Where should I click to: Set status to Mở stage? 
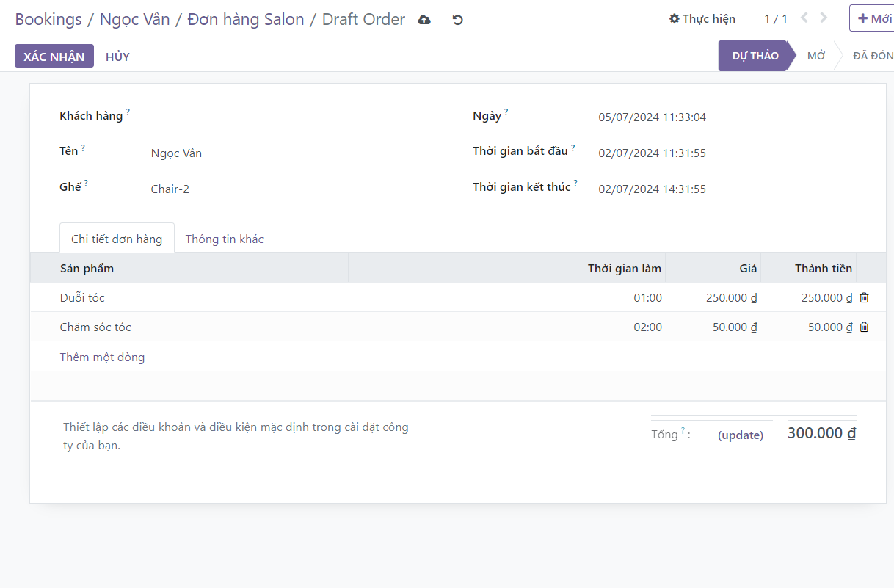815,56
